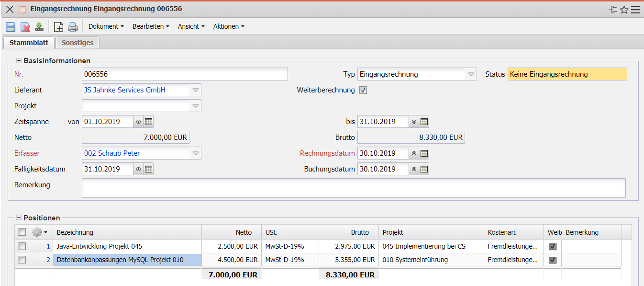Tick the select-all checkbox in Positionen header
This screenshot has width=644, height=286.
tap(22, 232)
